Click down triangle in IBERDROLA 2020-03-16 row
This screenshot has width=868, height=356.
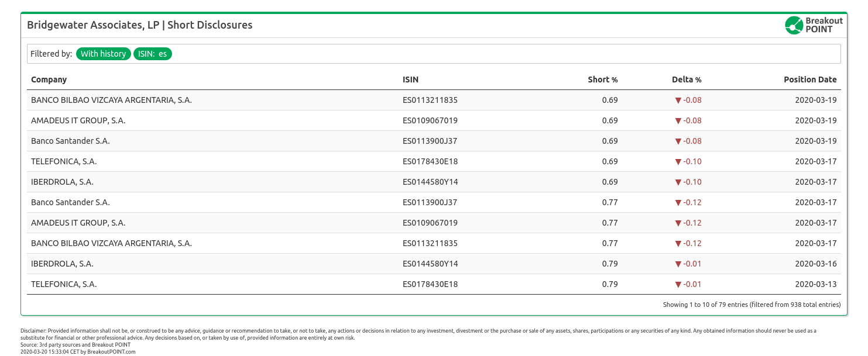678,264
